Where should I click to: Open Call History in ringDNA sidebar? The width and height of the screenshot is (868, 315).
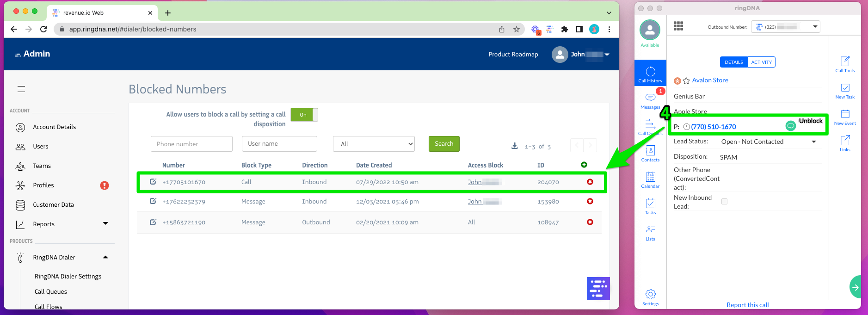(x=650, y=73)
